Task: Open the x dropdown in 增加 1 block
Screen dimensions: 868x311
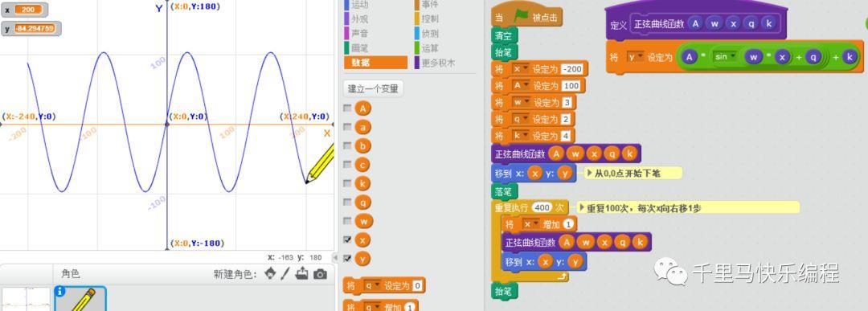Action: point(531,224)
